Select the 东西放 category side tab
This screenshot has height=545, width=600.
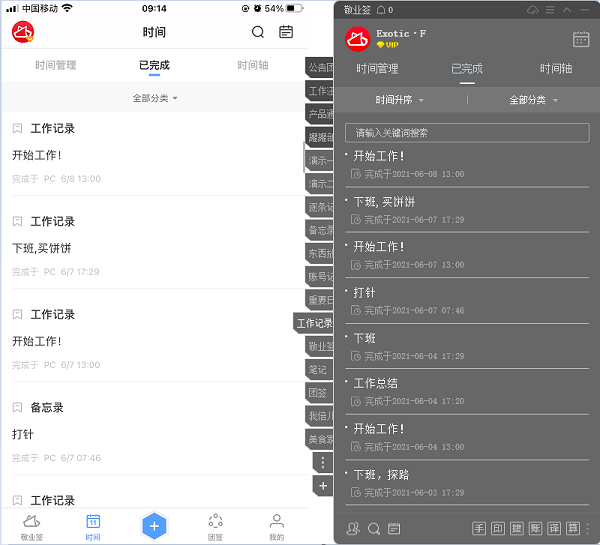coord(320,253)
